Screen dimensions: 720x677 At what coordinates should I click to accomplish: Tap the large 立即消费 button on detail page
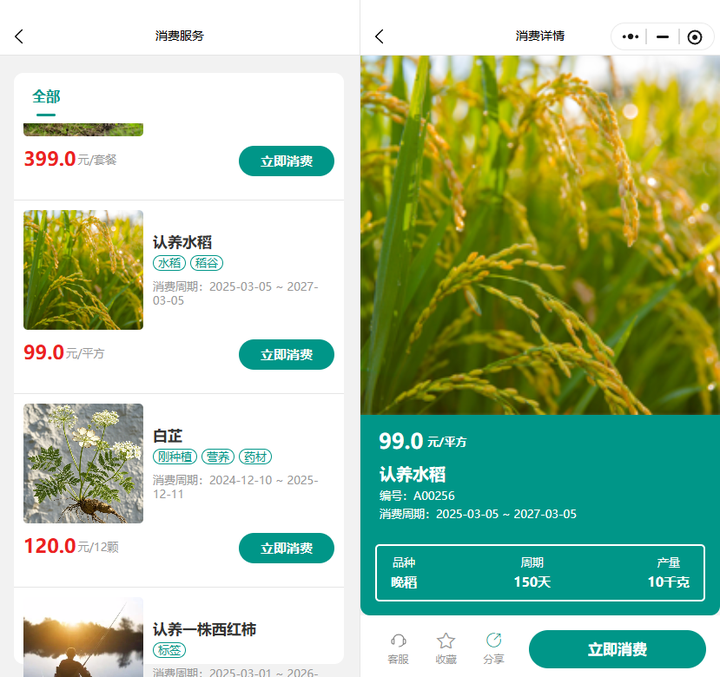pos(617,649)
